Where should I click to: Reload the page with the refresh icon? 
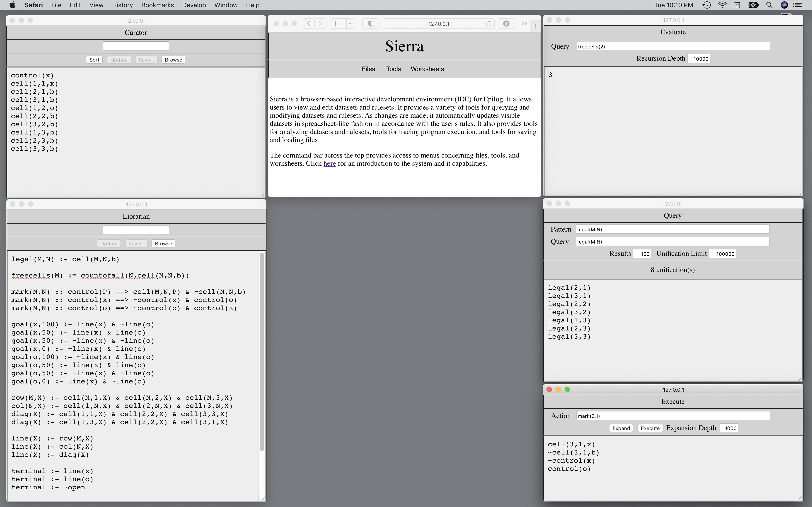pos(488,24)
